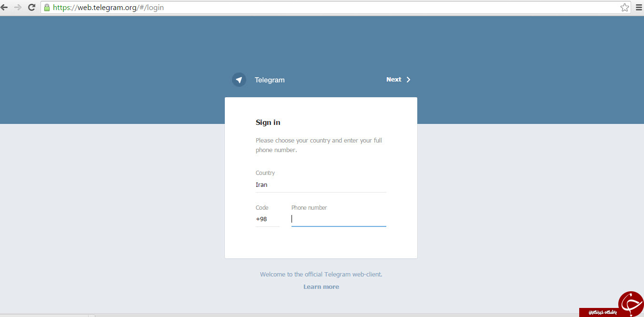Click the browser forward arrow
The width and height of the screenshot is (644, 317).
coord(18,8)
